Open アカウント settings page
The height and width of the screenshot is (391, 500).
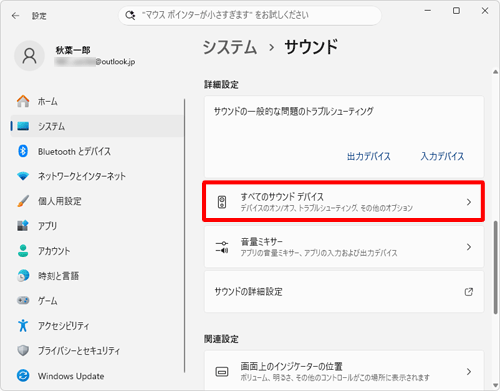[x=97, y=251]
